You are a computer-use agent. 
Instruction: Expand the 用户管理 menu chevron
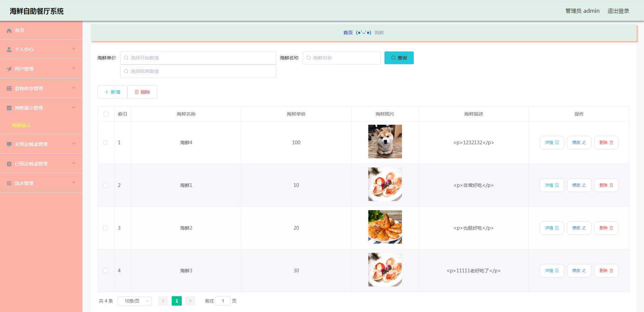pos(74,69)
